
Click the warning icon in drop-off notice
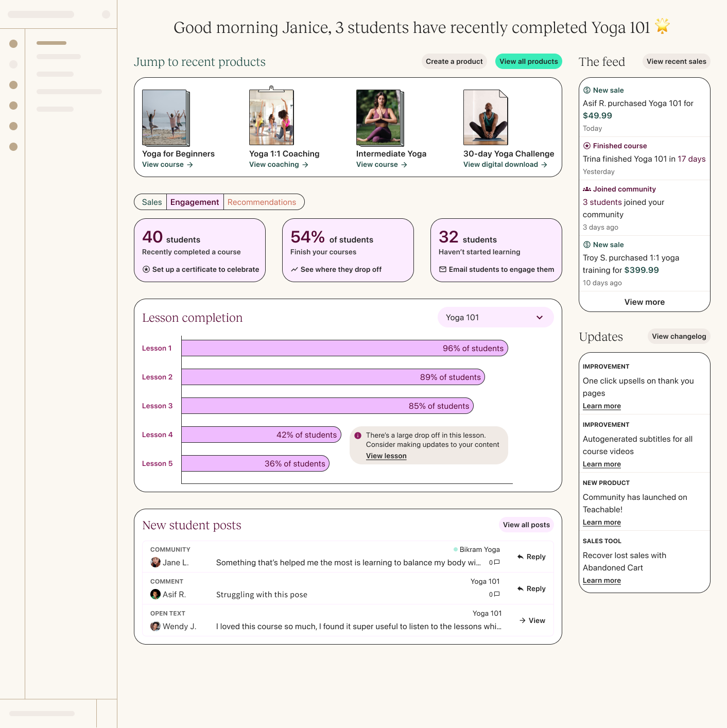358,436
